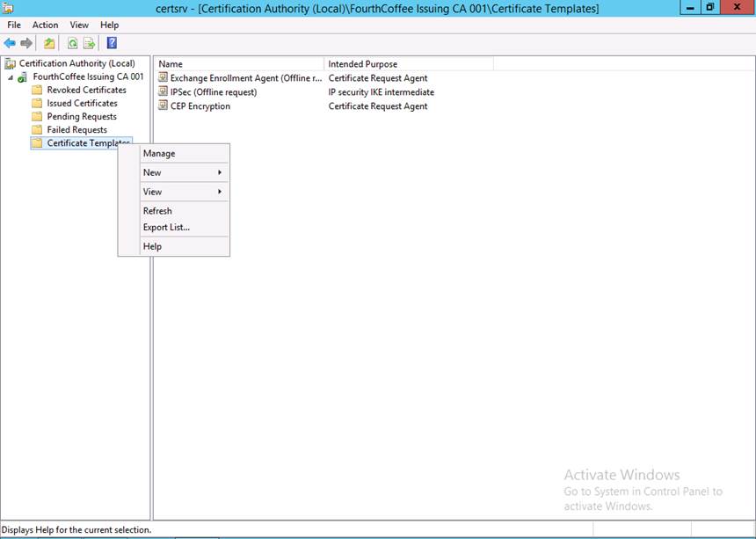Collapse the FourthCoffee Issuing CA 001 node
Viewport: 756px width, 539px height.
click(11, 77)
